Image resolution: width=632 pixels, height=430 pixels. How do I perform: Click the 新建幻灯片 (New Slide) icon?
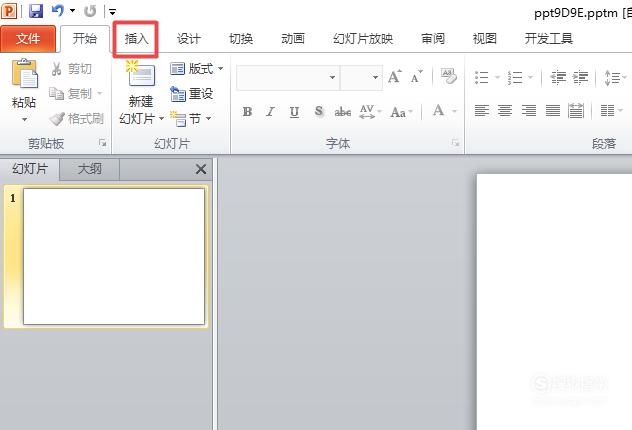140,74
